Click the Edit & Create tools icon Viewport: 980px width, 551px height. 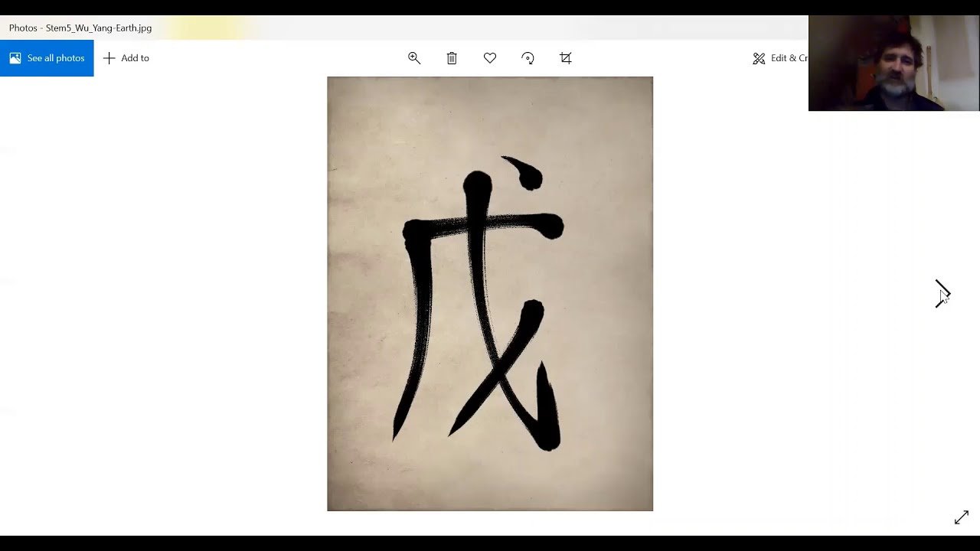(x=759, y=58)
